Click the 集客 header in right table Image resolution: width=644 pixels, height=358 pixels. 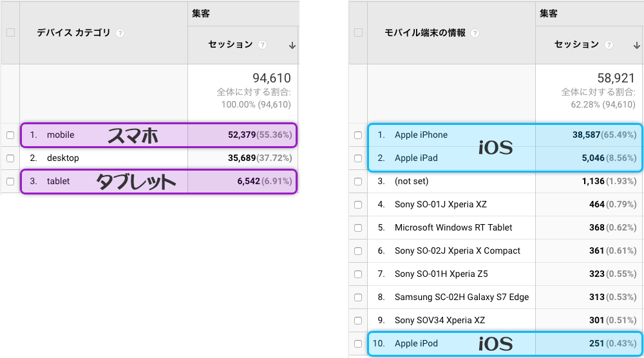(548, 14)
